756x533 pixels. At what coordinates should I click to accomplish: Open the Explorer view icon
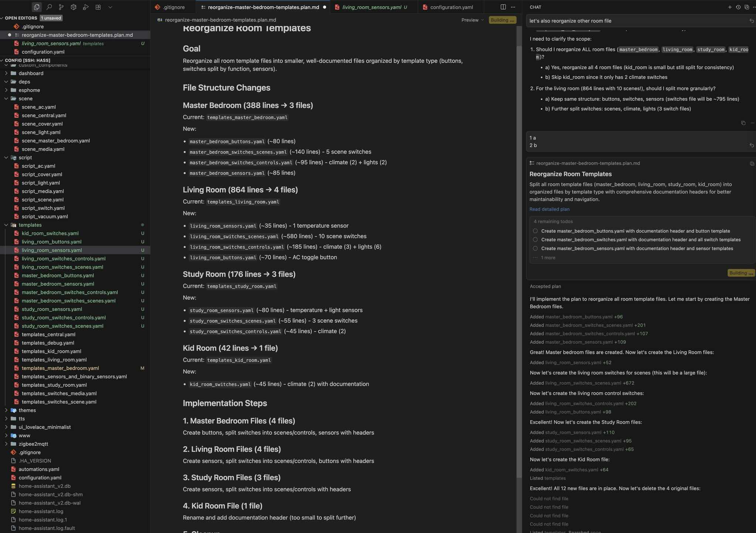click(x=37, y=7)
